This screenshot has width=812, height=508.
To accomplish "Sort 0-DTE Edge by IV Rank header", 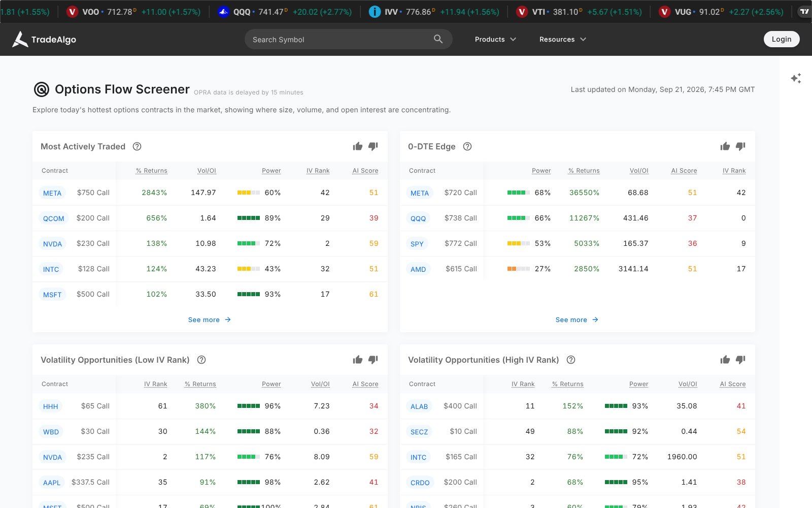I will point(734,171).
